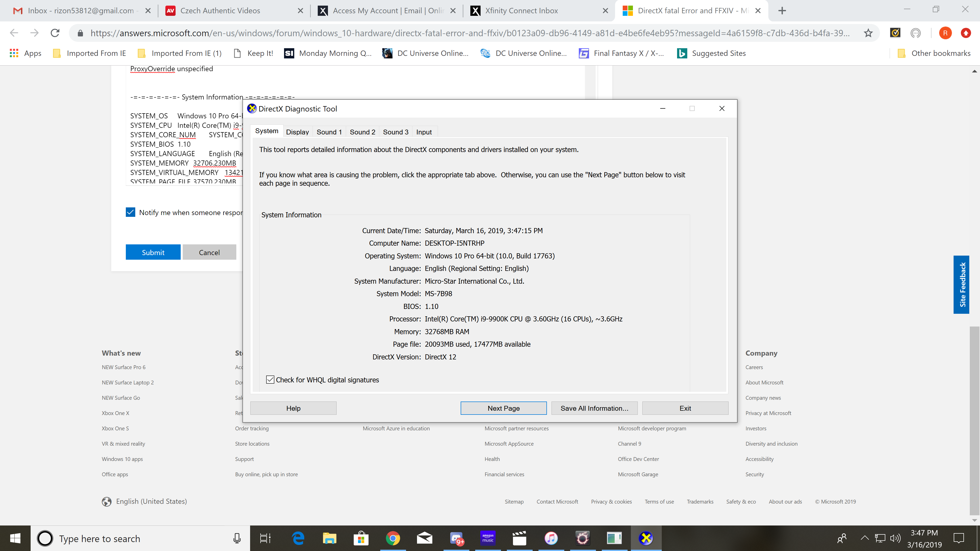Click the Chrome back arrow
This screenshot has height=551, width=980.
14,33
